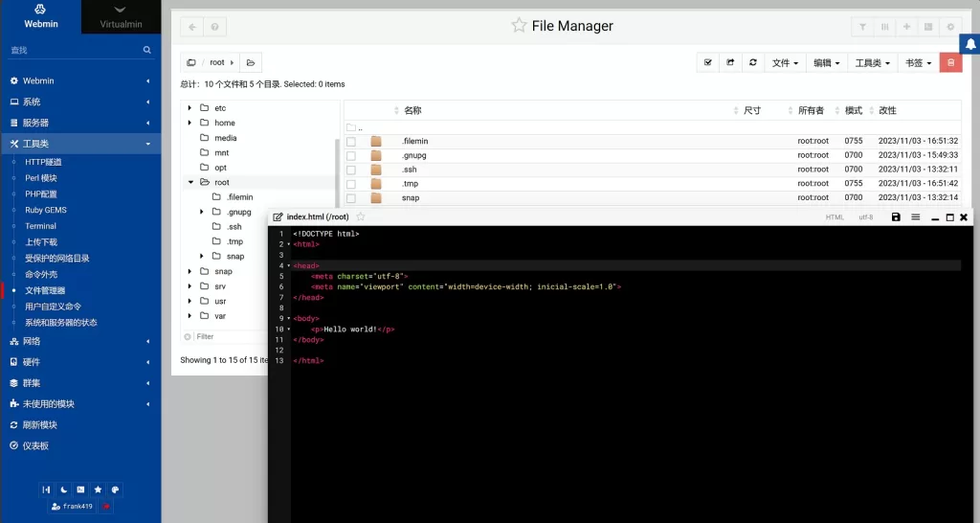Click the share/goto icon next to refresh
980x523 pixels.
[x=730, y=62]
